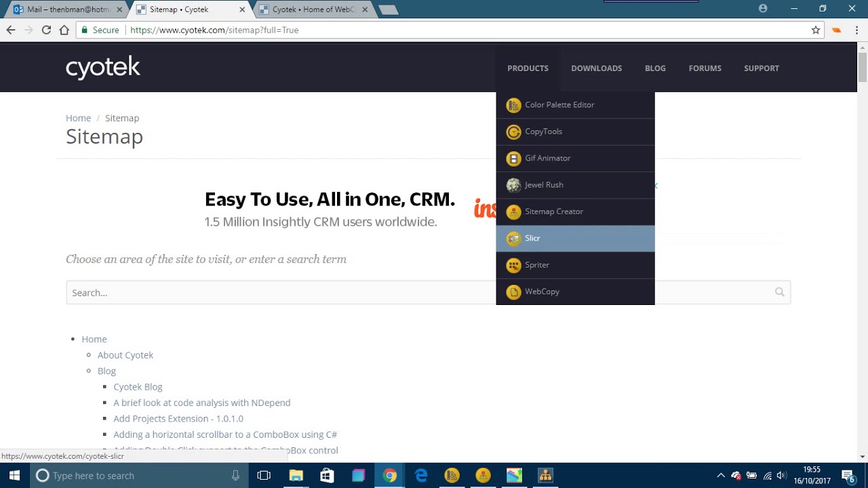Open the Wi-Fi network tray icon
This screenshot has width=868, height=488.
tap(768, 476)
